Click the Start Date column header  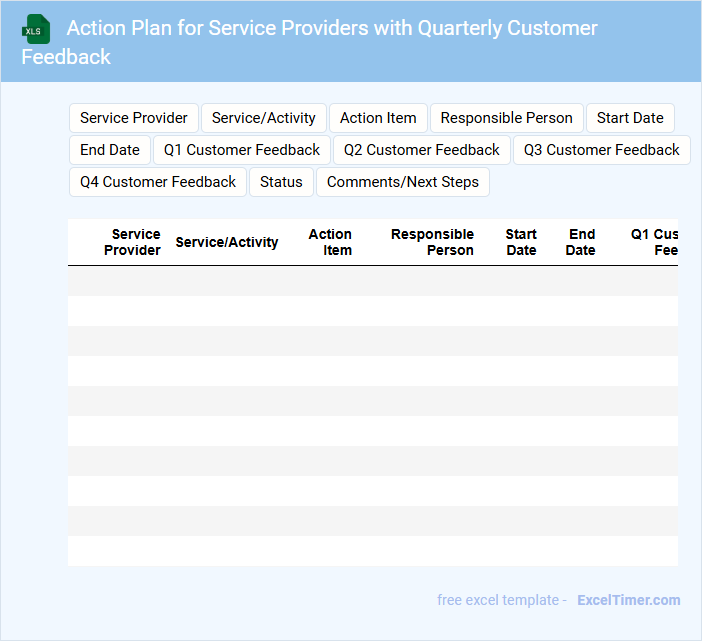[521, 242]
